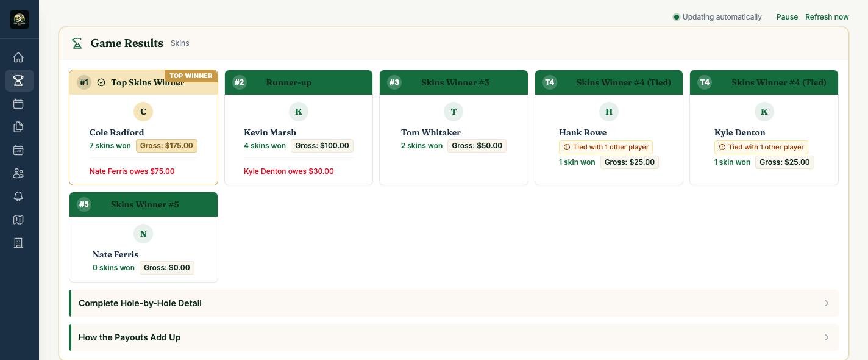Click the Skins game type label
The width and height of the screenshot is (868, 360).
180,43
